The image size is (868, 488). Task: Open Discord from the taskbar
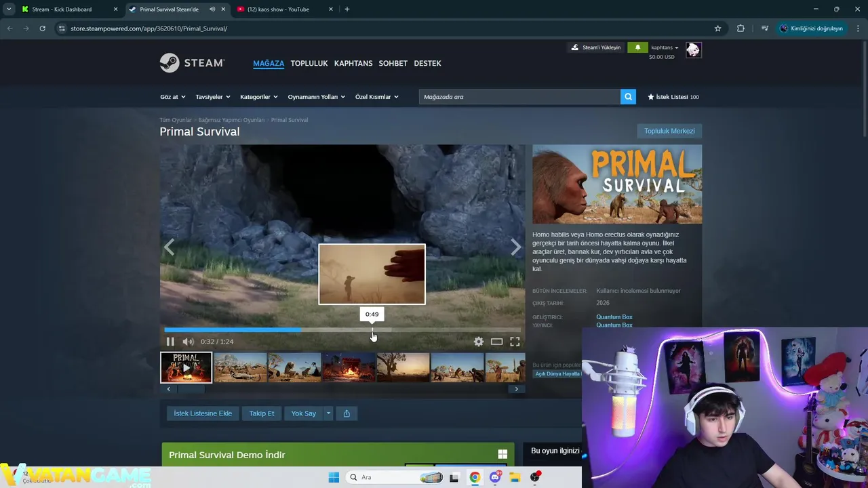click(x=495, y=477)
